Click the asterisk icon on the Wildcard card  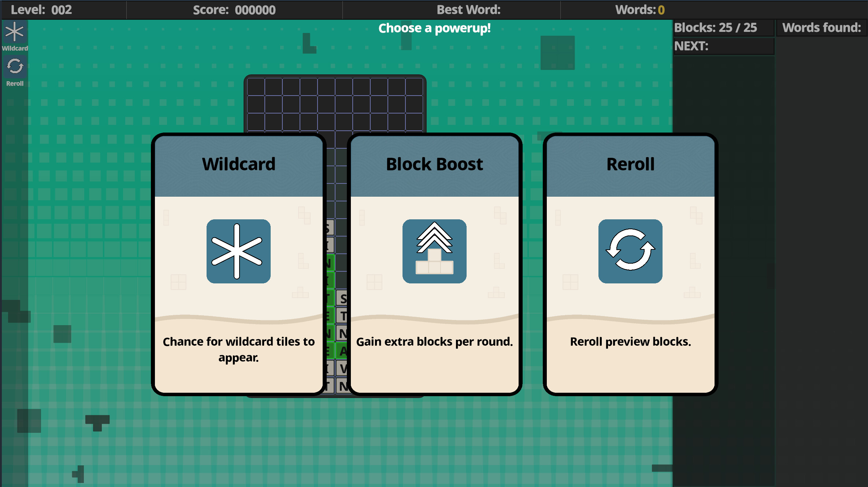238,251
